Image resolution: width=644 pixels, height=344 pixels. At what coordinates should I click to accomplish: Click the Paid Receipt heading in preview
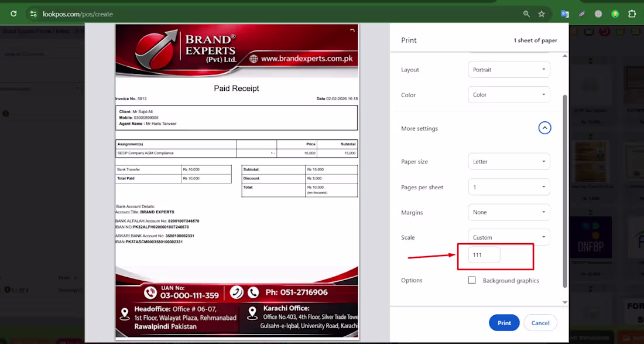point(236,88)
